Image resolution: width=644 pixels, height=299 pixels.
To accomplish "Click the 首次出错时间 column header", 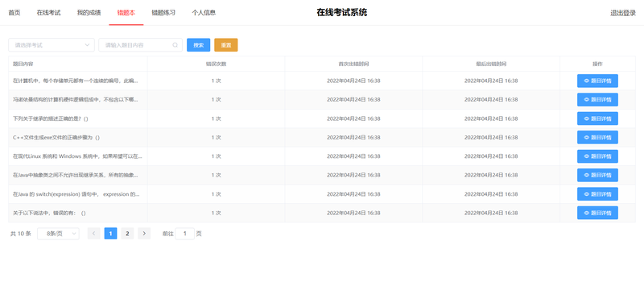I will (x=353, y=64).
